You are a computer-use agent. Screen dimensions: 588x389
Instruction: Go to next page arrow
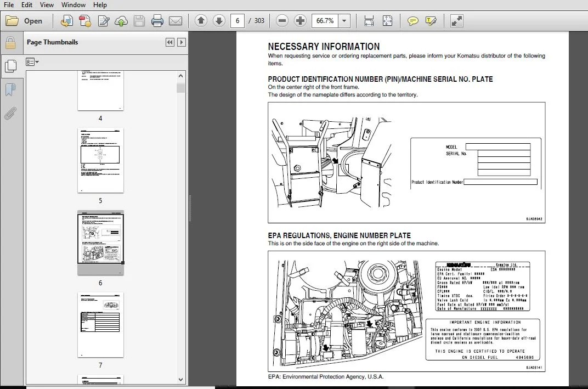[x=219, y=21]
